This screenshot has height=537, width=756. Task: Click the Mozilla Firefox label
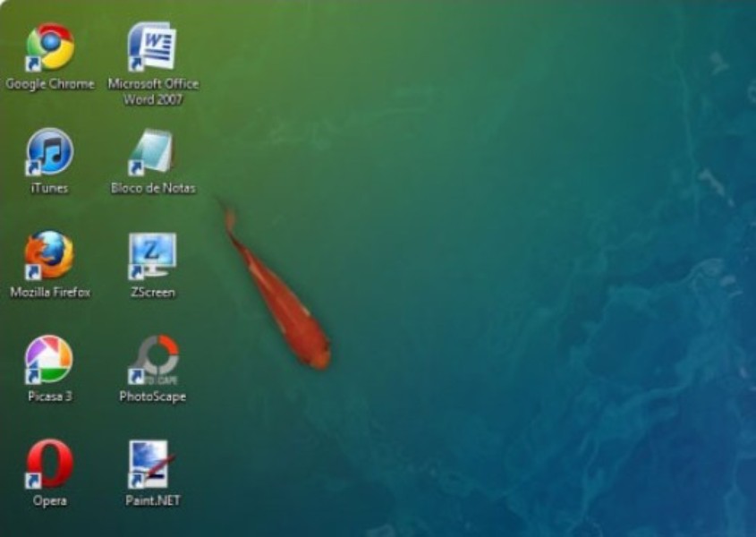(x=50, y=291)
